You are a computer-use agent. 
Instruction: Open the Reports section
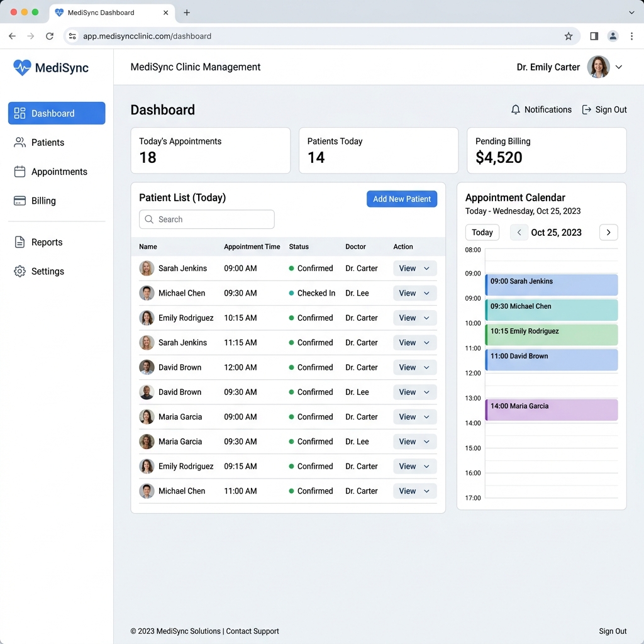pos(19,242)
